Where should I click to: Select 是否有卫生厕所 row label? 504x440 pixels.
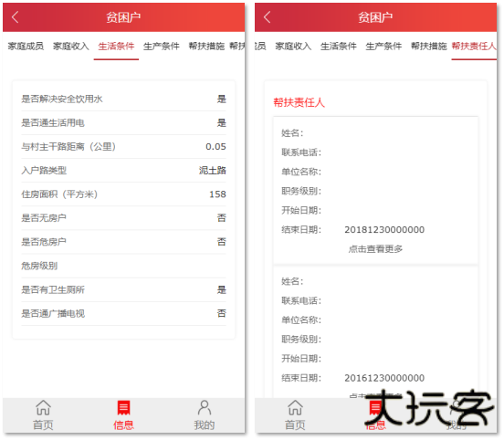[x=53, y=289]
